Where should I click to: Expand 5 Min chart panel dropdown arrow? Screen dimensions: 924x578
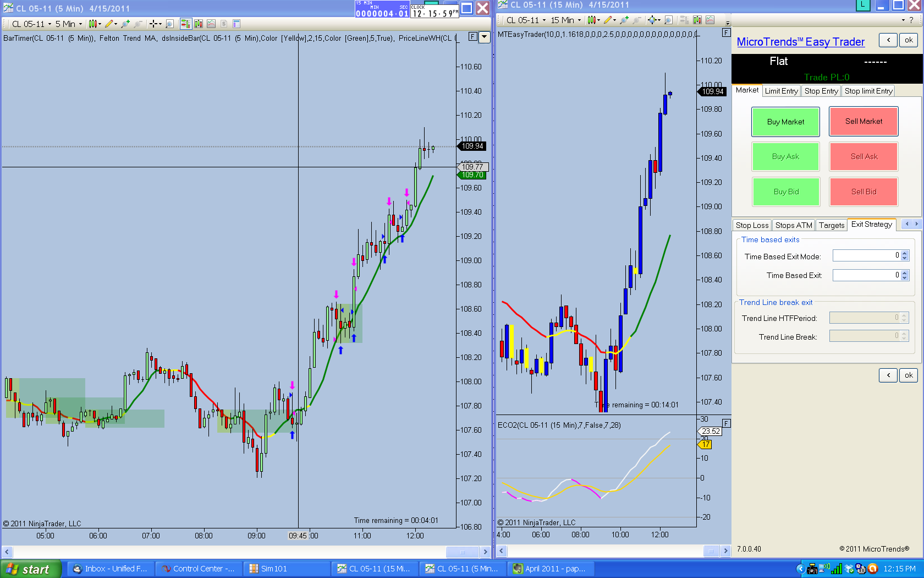pyautogui.click(x=484, y=37)
